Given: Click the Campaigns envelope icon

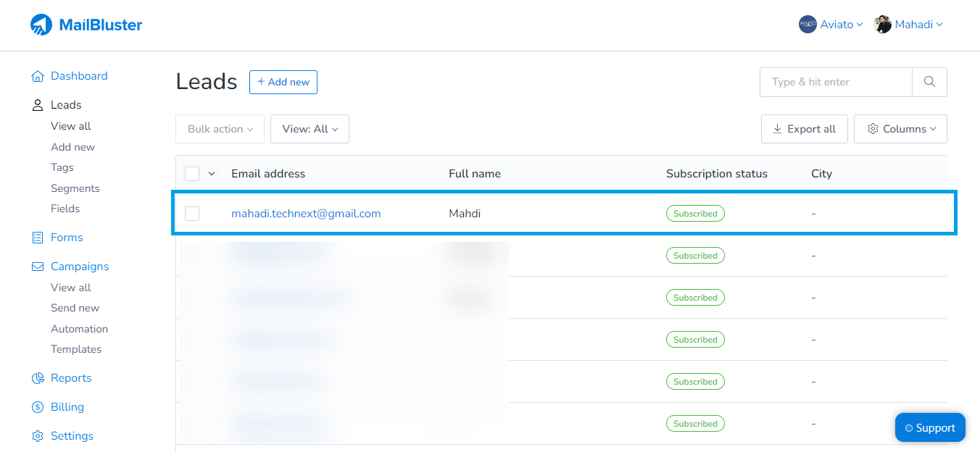Looking at the screenshot, I should point(38,267).
